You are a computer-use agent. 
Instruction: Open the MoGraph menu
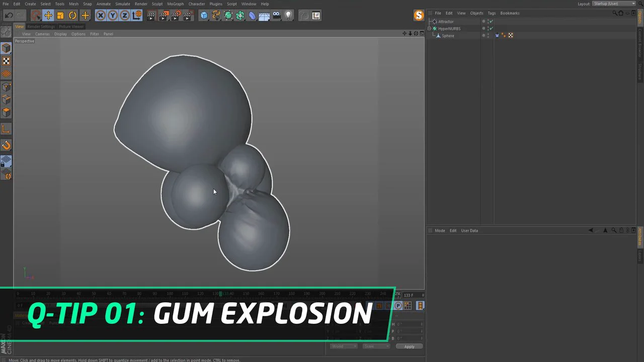point(175,4)
